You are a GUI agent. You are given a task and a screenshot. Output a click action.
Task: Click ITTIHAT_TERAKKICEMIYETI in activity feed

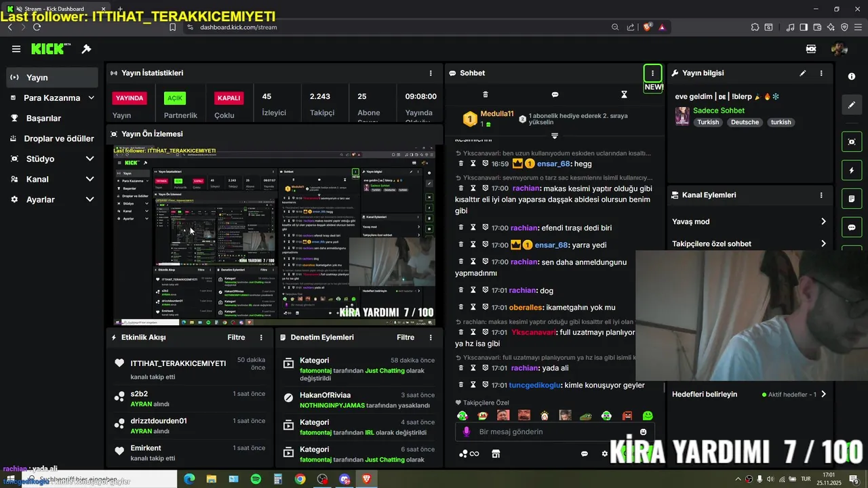point(178,363)
